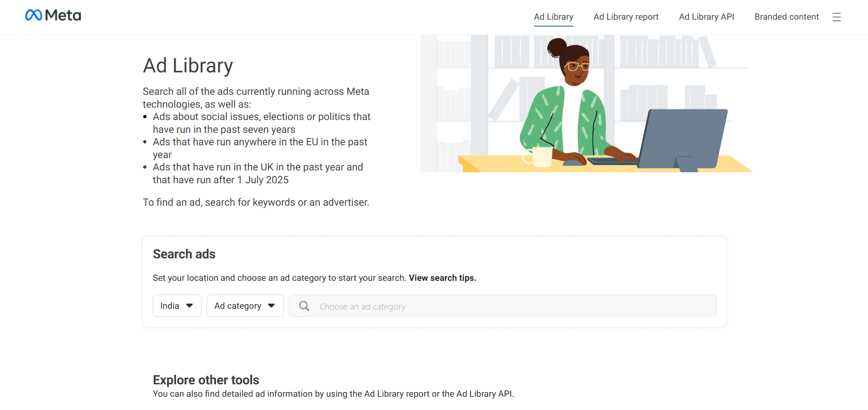Switch to the Ad Library tab

[x=553, y=17]
